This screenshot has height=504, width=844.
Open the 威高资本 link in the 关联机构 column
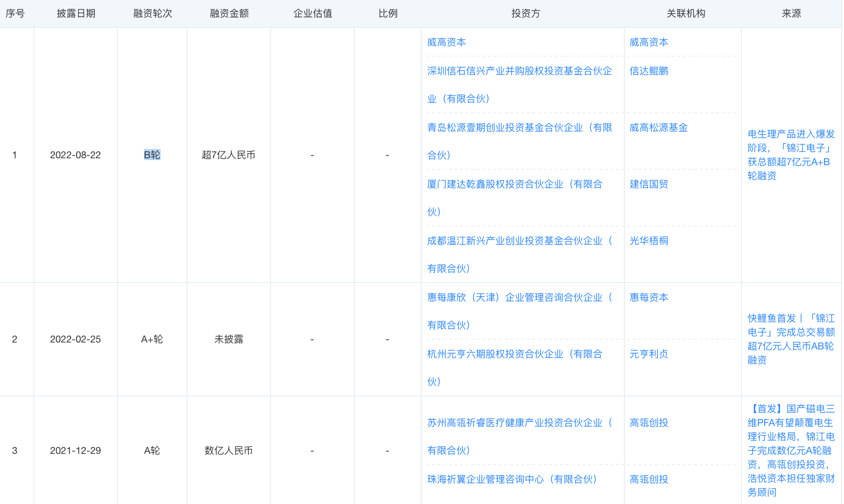[649, 42]
